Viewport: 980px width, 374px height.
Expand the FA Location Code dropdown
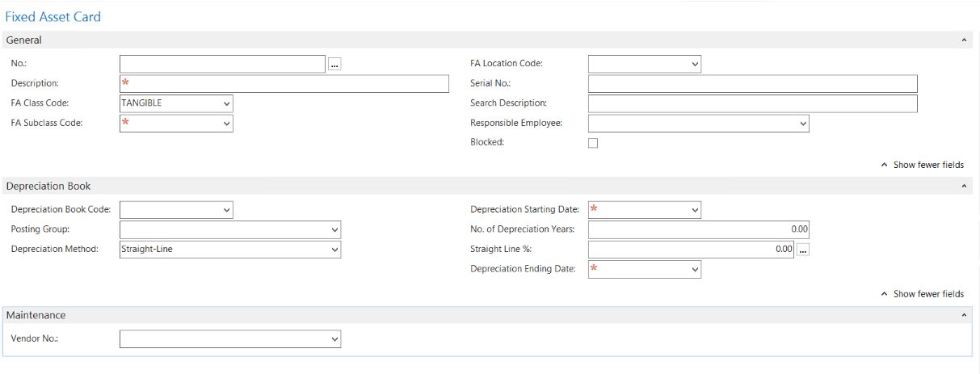click(x=694, y=65)
